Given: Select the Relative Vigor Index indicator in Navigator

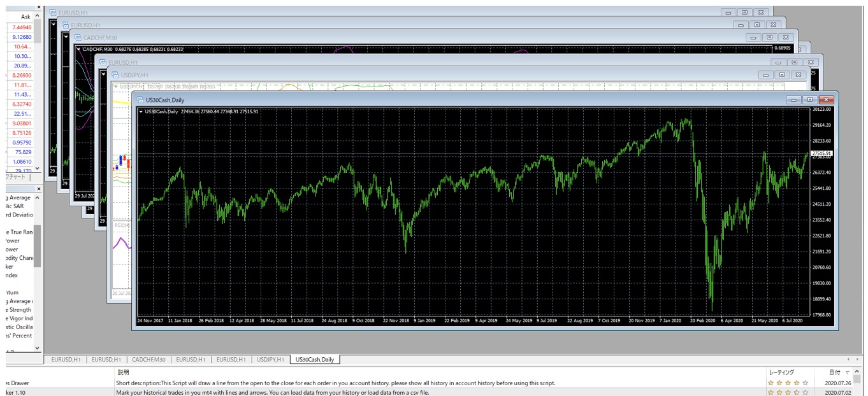Looking at the screenshot, I should point(19,318).
